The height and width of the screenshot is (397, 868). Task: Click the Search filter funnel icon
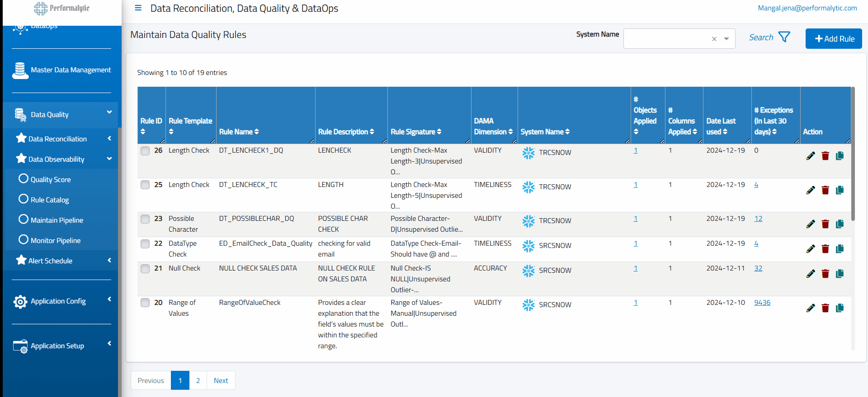tap(784, 37)
